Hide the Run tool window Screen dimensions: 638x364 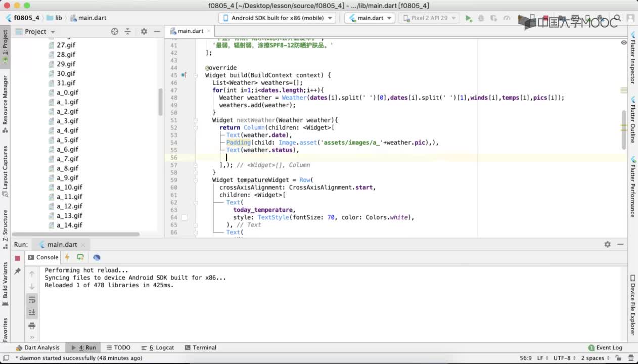[x=620, y=244]
